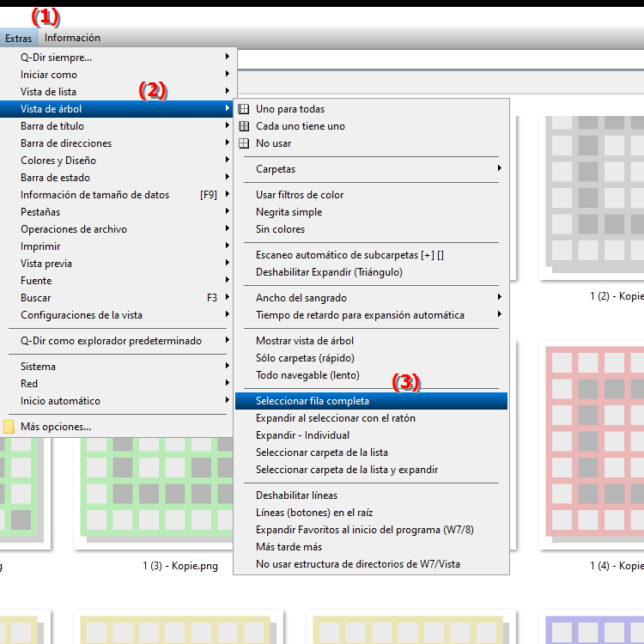The height and width of the screenshot is (644, 644).
Task: Choose 'No usar' tree view mode
Action: point(371,143)
